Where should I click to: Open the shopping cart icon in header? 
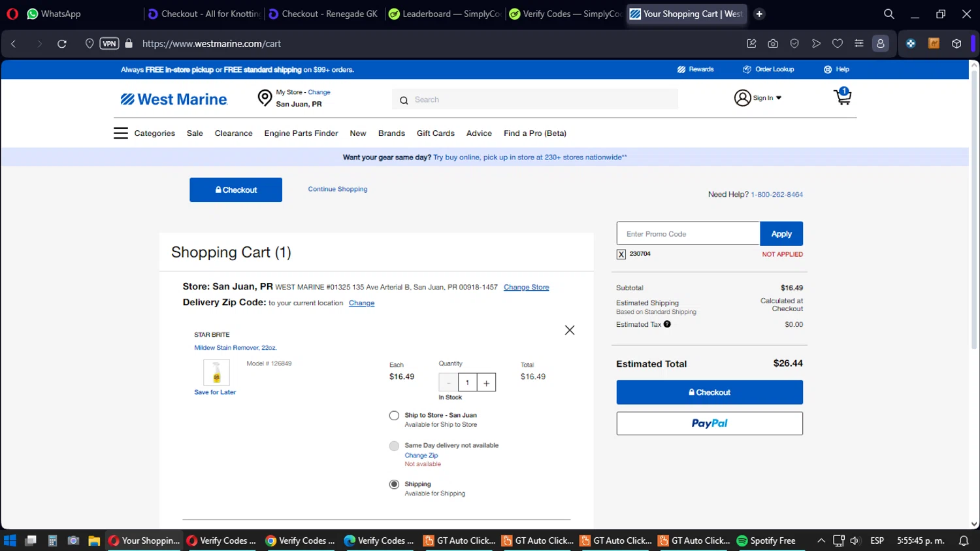click(x=843, y=97)
